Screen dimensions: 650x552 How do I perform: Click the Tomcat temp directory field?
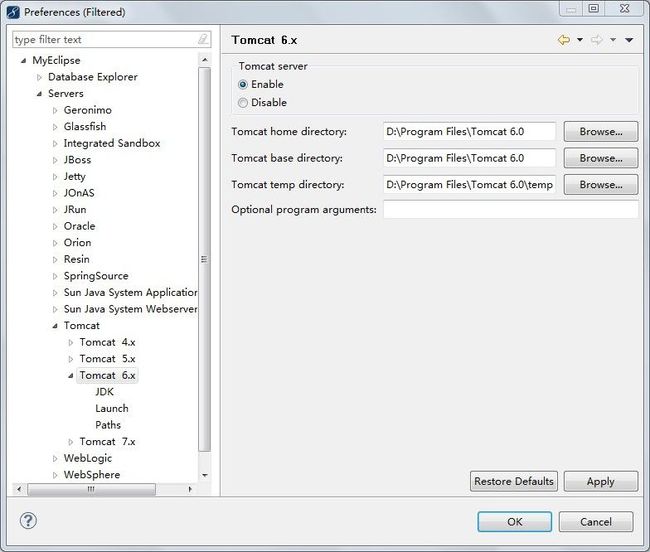[469, 184]
